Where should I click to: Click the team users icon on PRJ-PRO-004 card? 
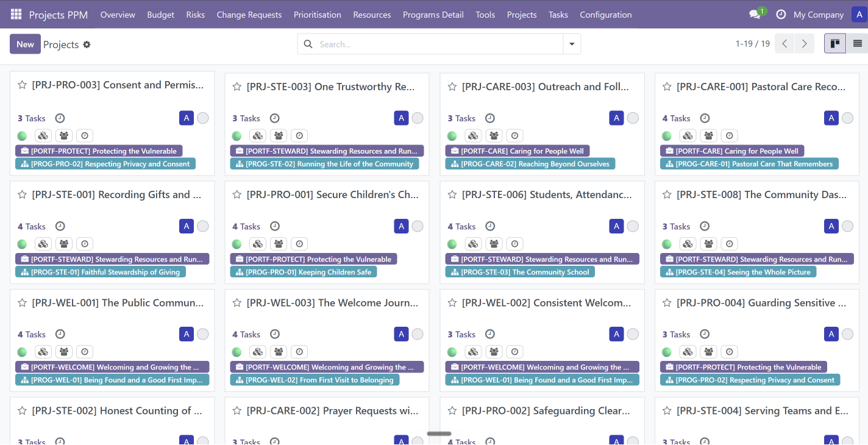[708, 352]
